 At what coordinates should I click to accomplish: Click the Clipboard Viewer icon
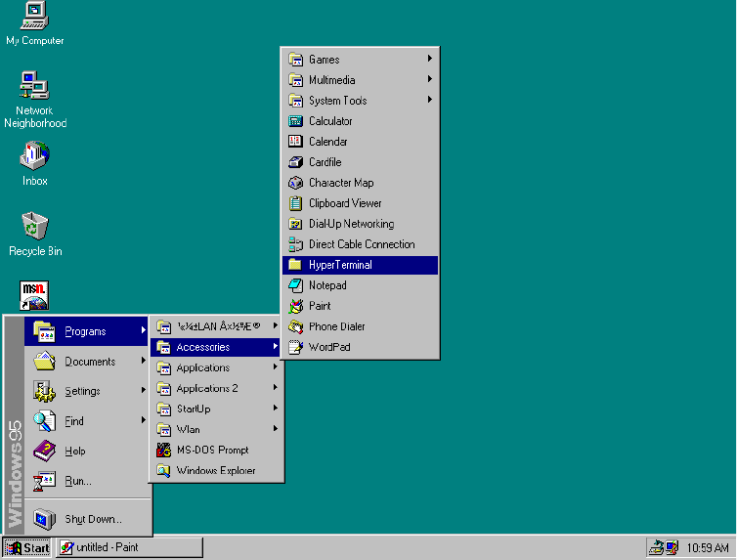pyautogui.click(x=295, y=203)
